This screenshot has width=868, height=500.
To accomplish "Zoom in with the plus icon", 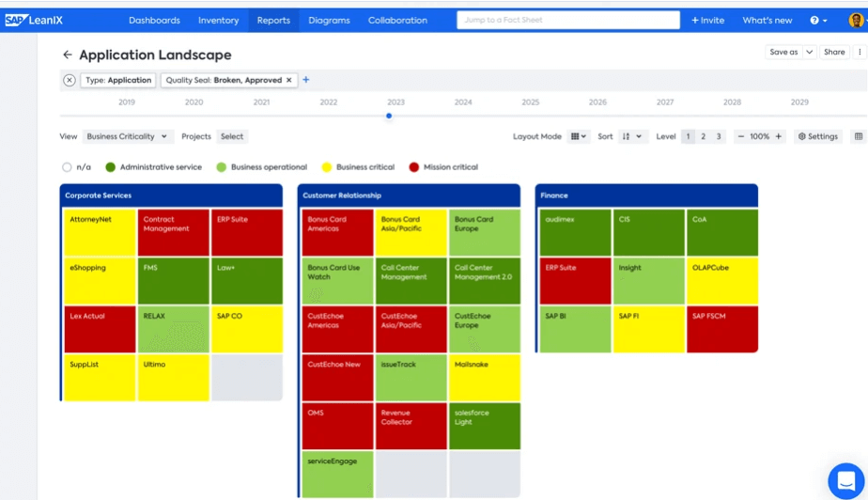I will pos(778,136).
